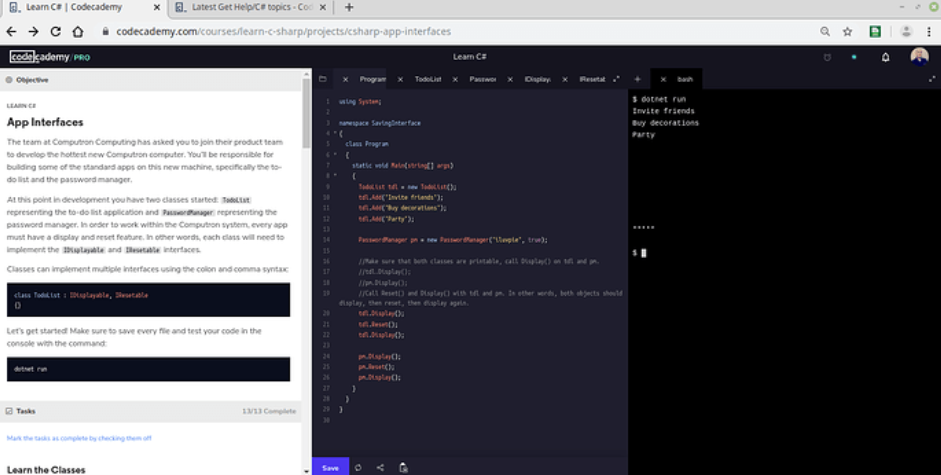Click the Codecademy PRO logo
Image resolution: width=941 pixels, height=475 pixels.
[x=50, y=57]
